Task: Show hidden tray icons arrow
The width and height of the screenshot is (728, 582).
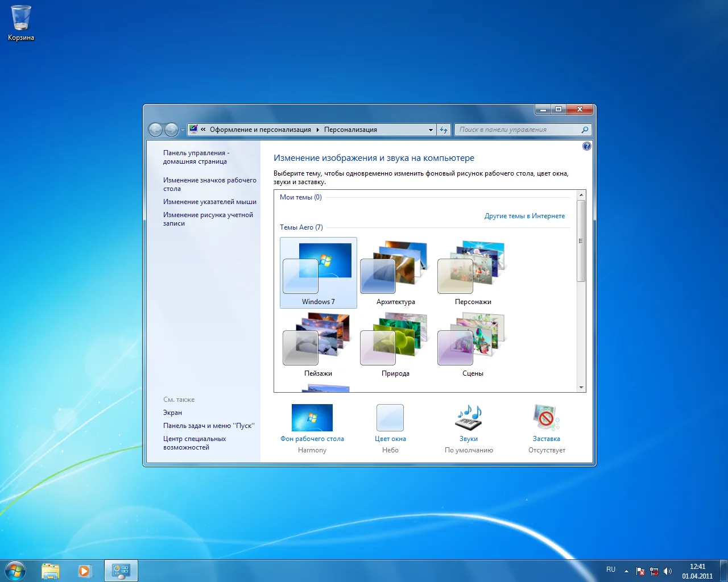Action: [x=626, y=571]
